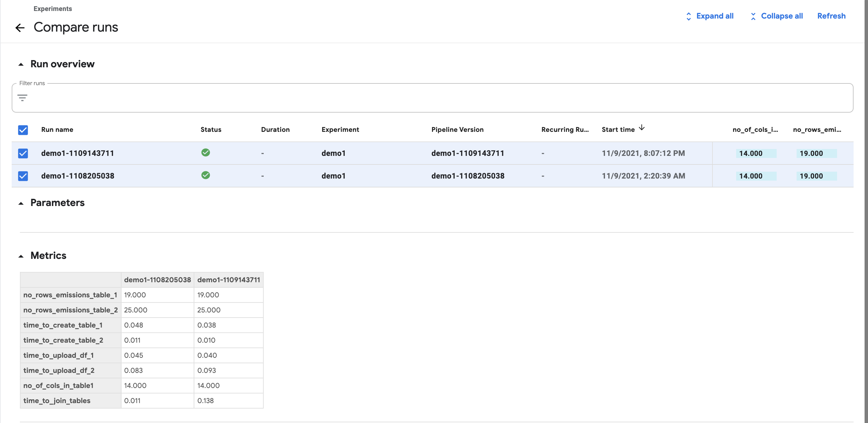Open pipeline version demo1-1109143711

pyautogui.click(x=468, y=153)
